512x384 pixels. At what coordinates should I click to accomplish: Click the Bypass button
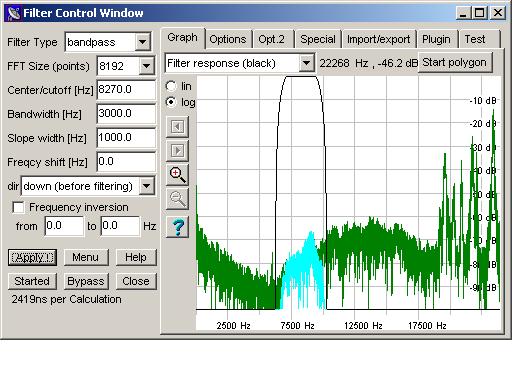click(86, 281)
